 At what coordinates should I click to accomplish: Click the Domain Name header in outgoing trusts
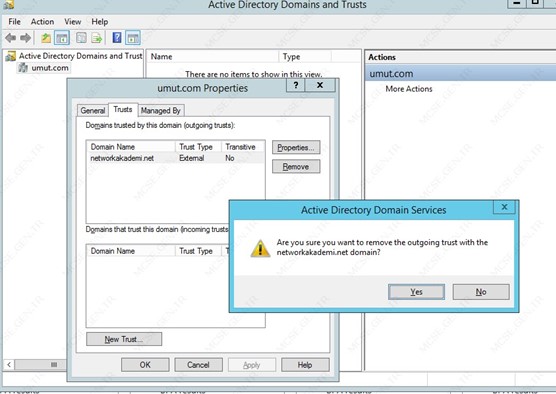click(x=131, y=147)
